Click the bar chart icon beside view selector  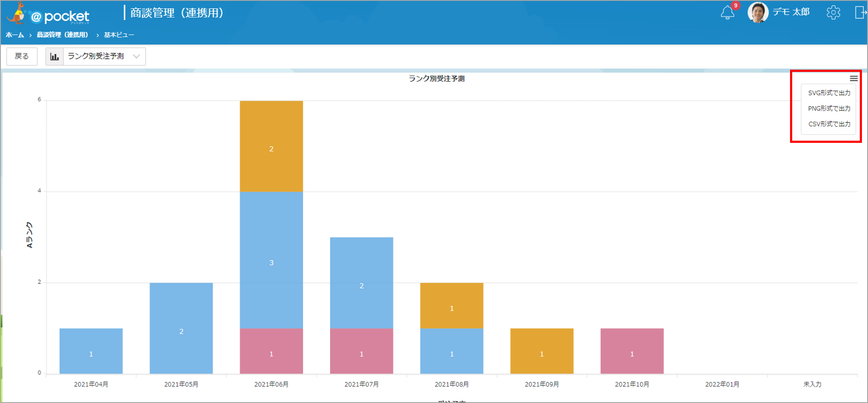click(55, 57)
